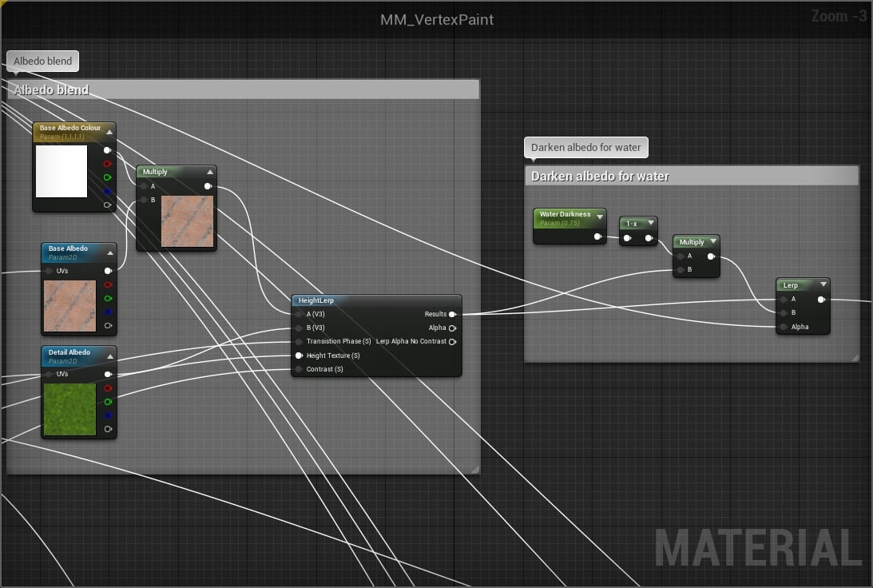Select the Base Albedo node title
Image resolution: width=873 pixels, height=588 pixels.
click(68, 248)
